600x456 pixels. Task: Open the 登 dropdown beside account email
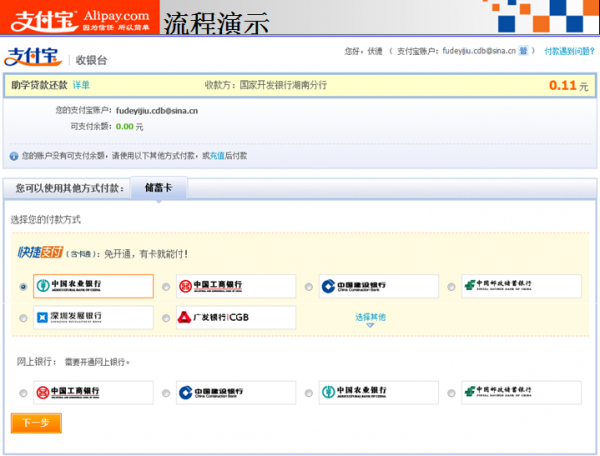[523, 49]
